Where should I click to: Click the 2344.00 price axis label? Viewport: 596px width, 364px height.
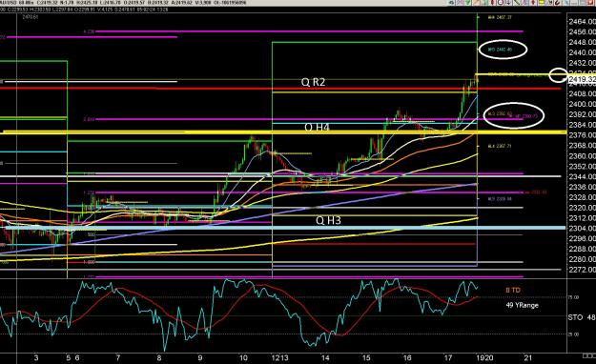coord(582,176)
